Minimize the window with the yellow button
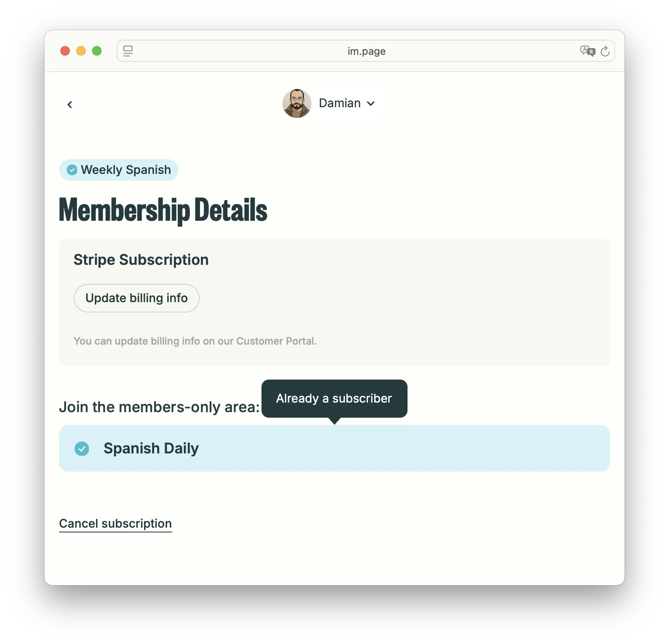Screen dimensions: 669x644 coord(81,51)
